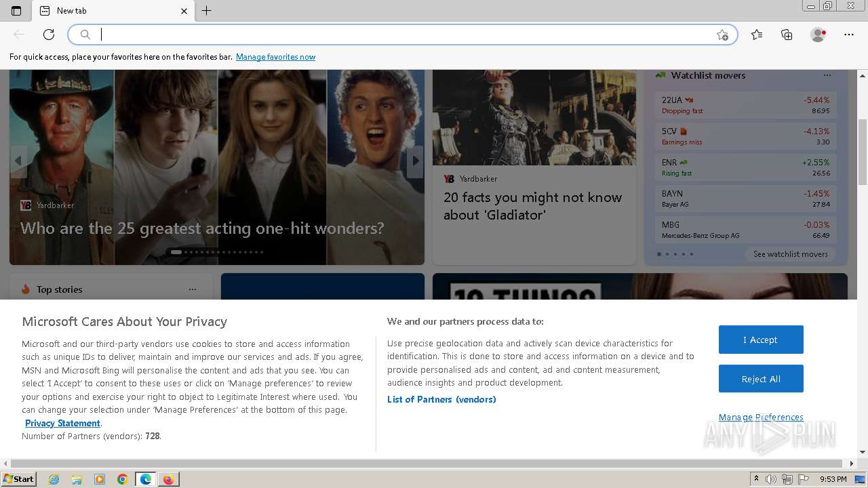Click horizontal scrollbar right arrow
868x488 pixels.
pyautogui.click(x=852, y=464)
